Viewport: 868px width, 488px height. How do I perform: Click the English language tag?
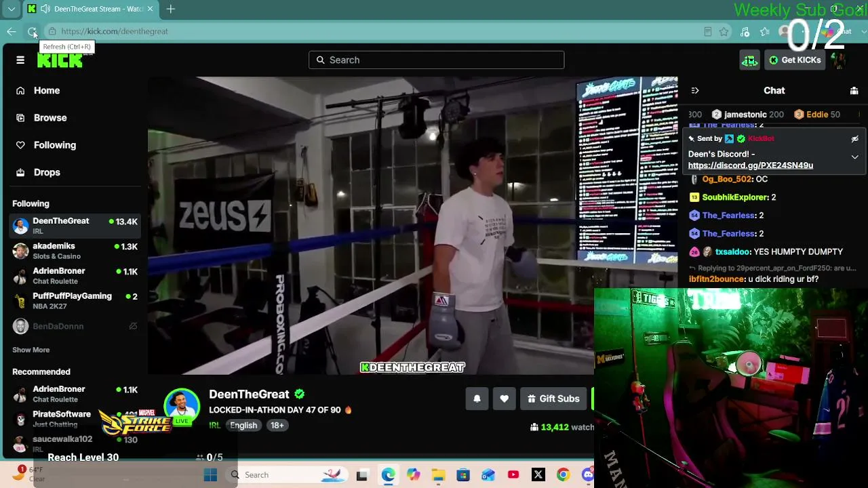(x=243, y=426)
